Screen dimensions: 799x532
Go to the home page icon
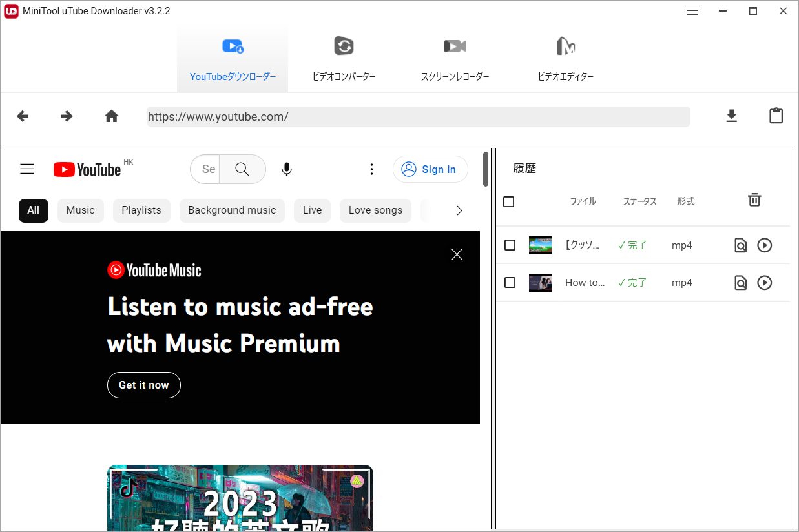pos(112,116)
